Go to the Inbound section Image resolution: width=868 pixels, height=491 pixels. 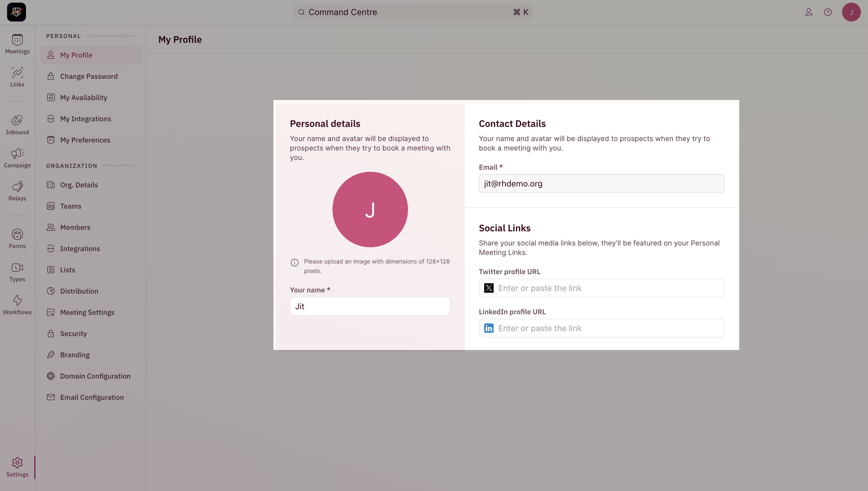[x=17, y=125]
